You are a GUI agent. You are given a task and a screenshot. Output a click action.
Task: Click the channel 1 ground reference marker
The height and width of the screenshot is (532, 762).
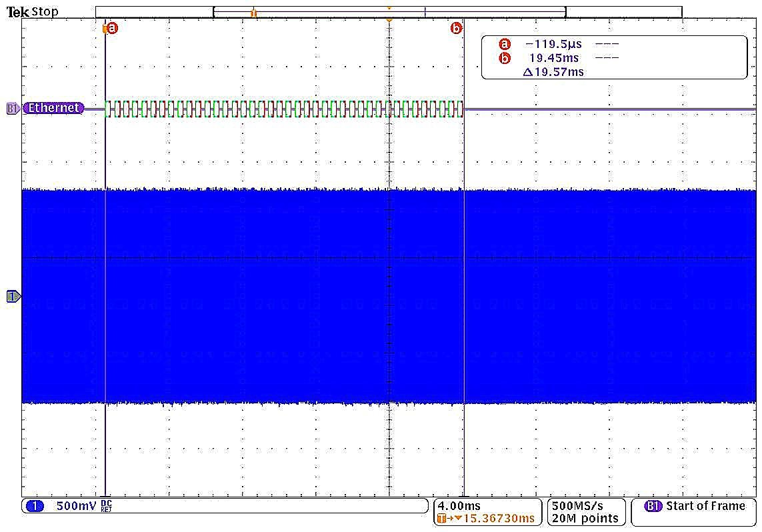(13, 296)
